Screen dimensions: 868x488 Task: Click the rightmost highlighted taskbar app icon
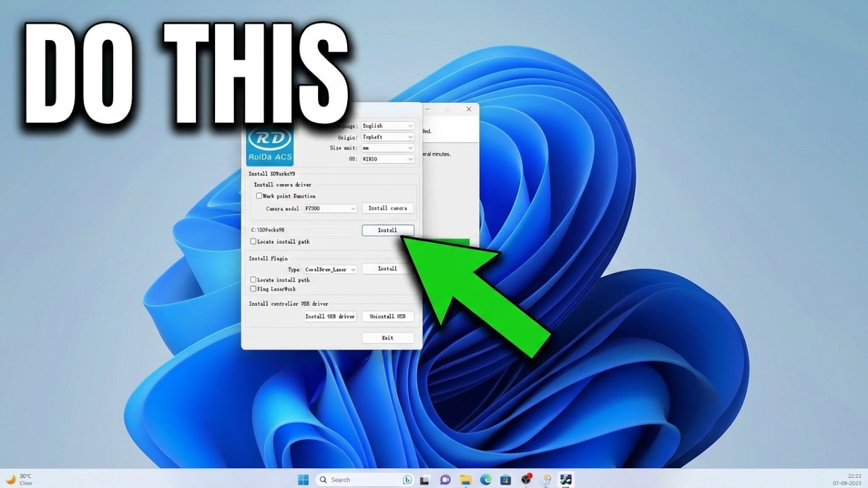(x=566, y=479)
